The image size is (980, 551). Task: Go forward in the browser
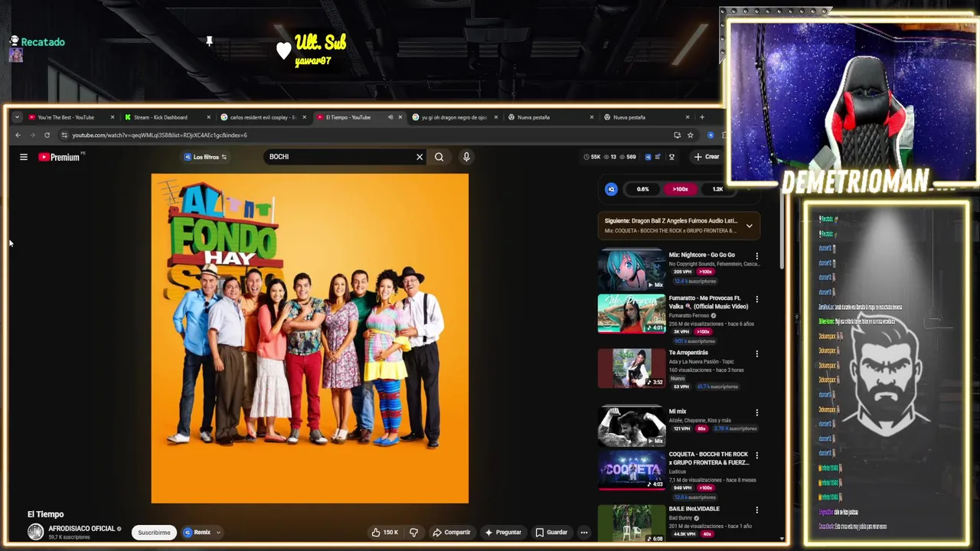(33, 135)
